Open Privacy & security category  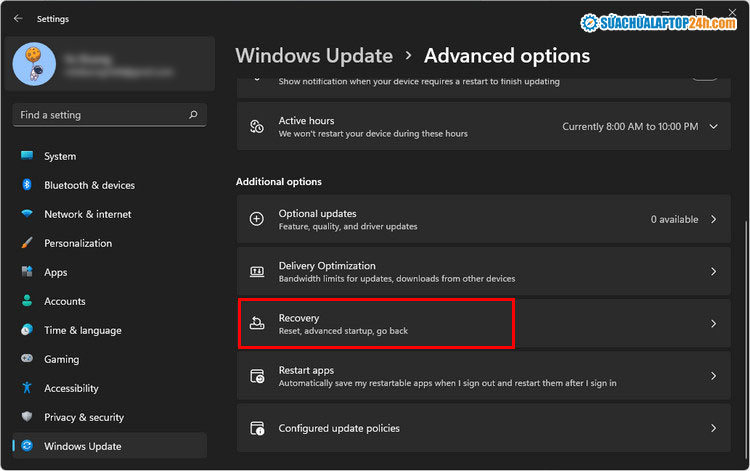coord(110,417)
